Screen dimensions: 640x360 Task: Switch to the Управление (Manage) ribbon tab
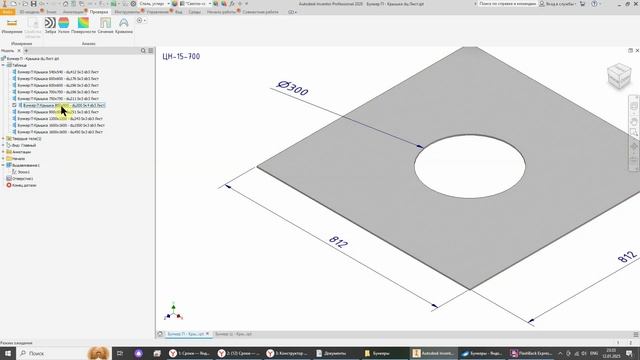click(158, 12)
